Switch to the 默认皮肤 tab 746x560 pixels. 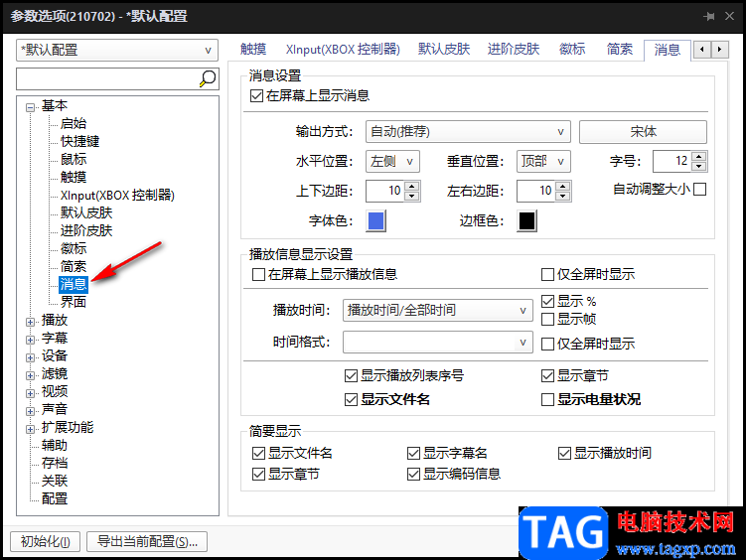(x=444, y=50)
